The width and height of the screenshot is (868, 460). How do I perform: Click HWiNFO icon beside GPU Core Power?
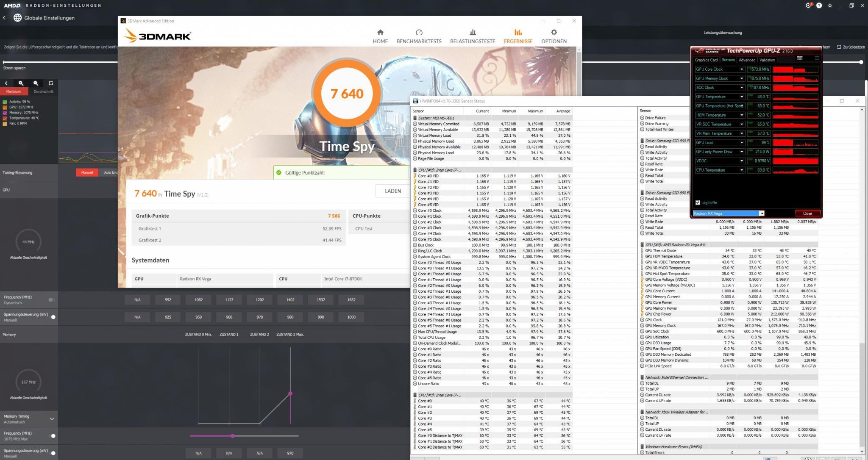coord(642,302)
